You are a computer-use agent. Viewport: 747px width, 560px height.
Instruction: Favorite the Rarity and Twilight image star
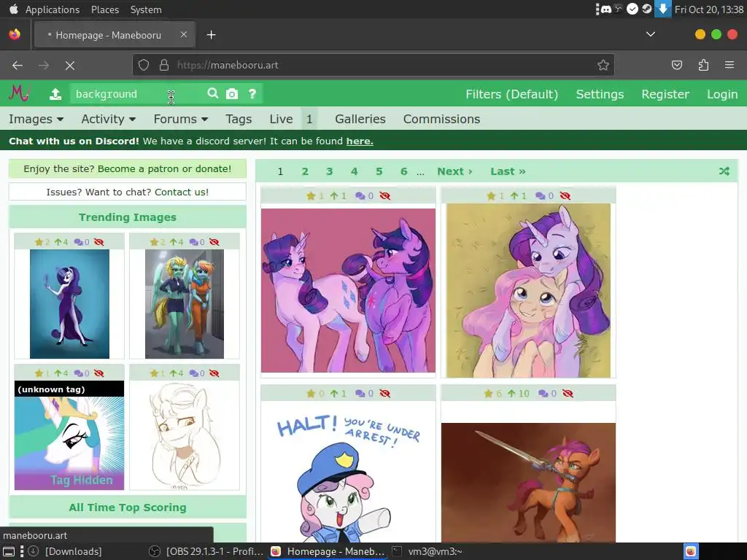point(311,195)
